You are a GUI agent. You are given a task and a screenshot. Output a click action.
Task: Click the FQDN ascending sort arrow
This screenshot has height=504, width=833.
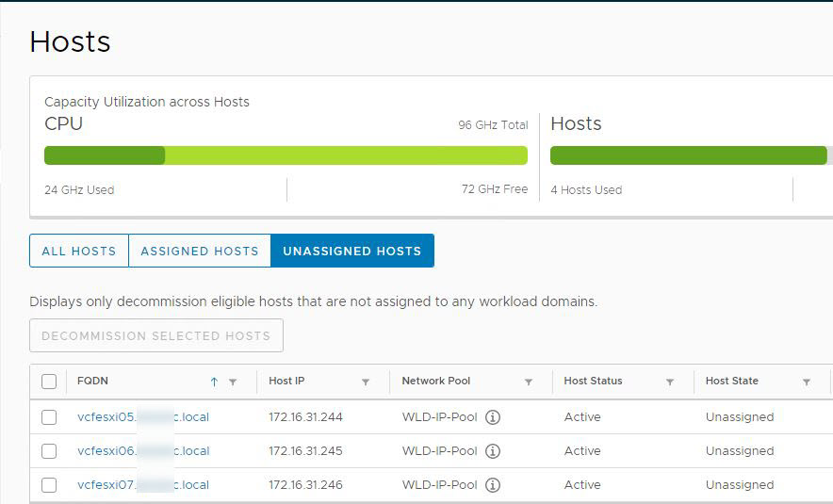(214, 382)
